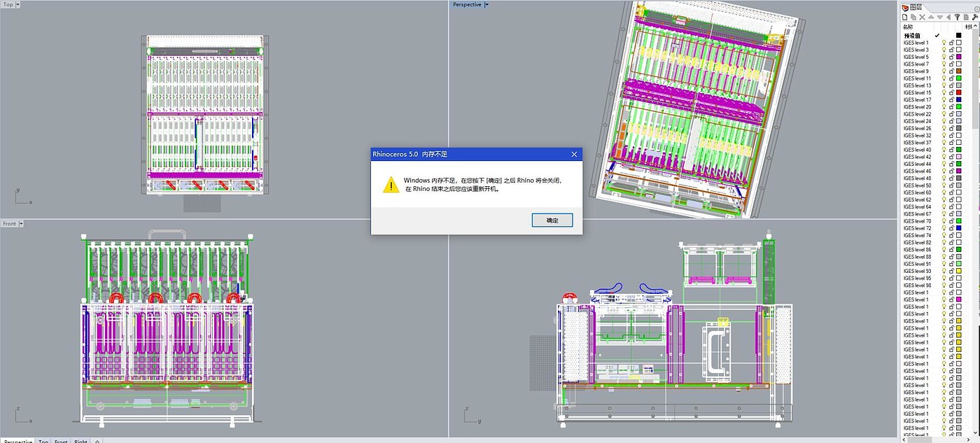
Task: Click the Delete layer X icon
Action: (x=923, y=17)
